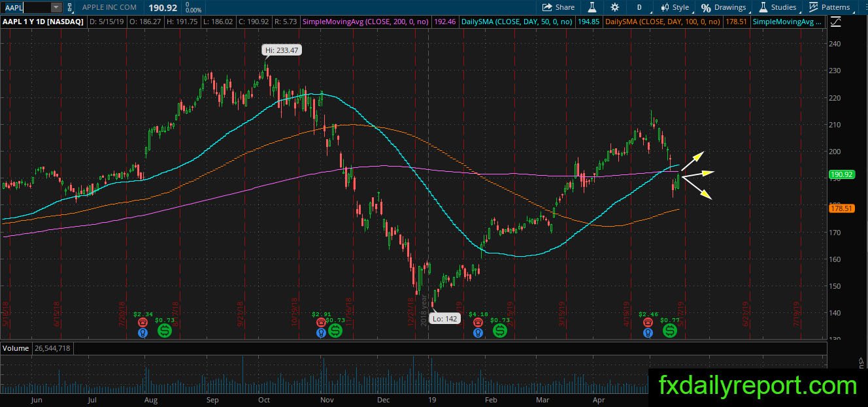This screenshot has height=407, width=868.
Task: Click the green 190.92 price axis label
Action: (x=841, y=175)
